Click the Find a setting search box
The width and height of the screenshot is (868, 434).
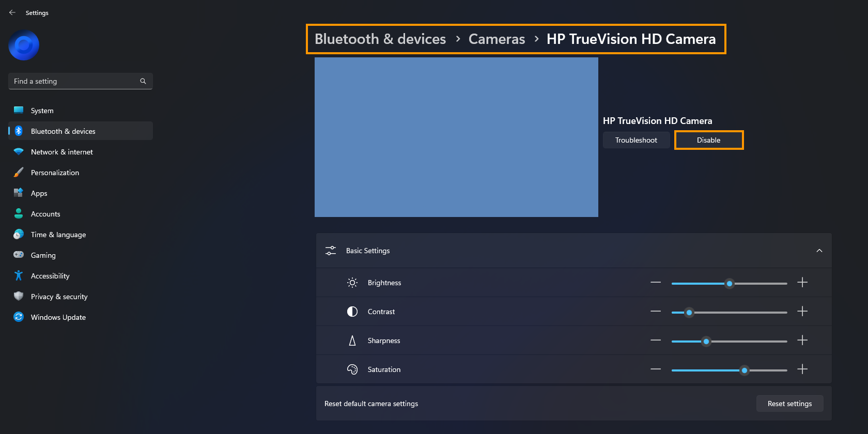click(81, 81)
